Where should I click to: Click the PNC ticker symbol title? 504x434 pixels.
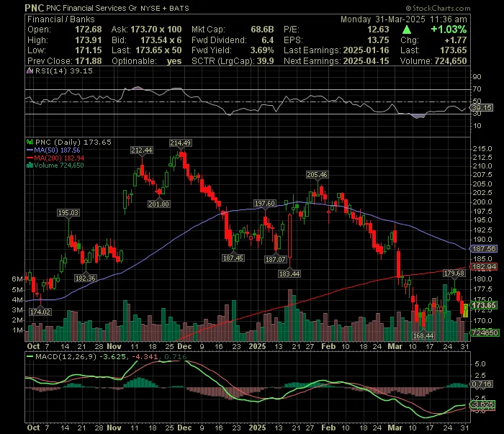(x=35, y=8)
